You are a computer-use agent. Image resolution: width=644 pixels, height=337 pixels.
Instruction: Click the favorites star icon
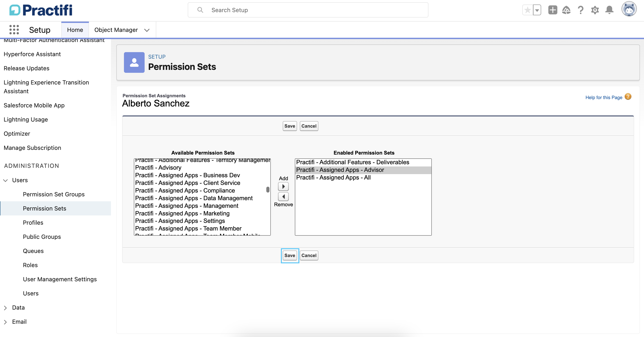click(527, 10)
